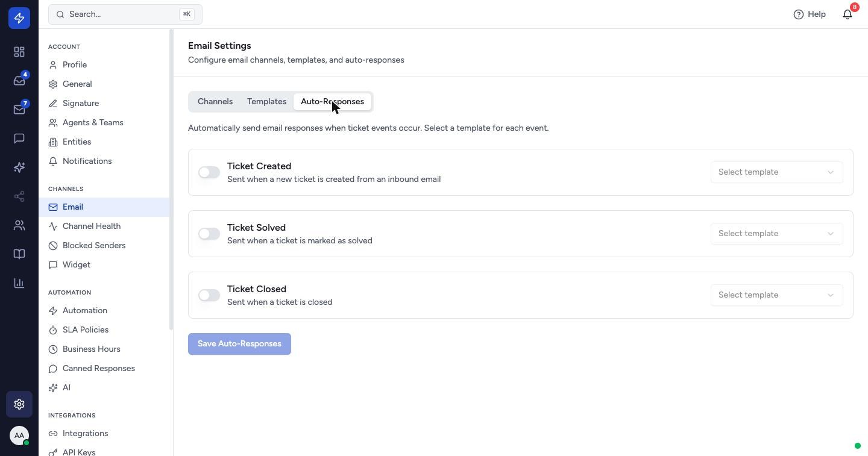The image size is (868, 456).
Task: Enable the Ticket Solved auto-response toggle
Action: click(209, 234)
